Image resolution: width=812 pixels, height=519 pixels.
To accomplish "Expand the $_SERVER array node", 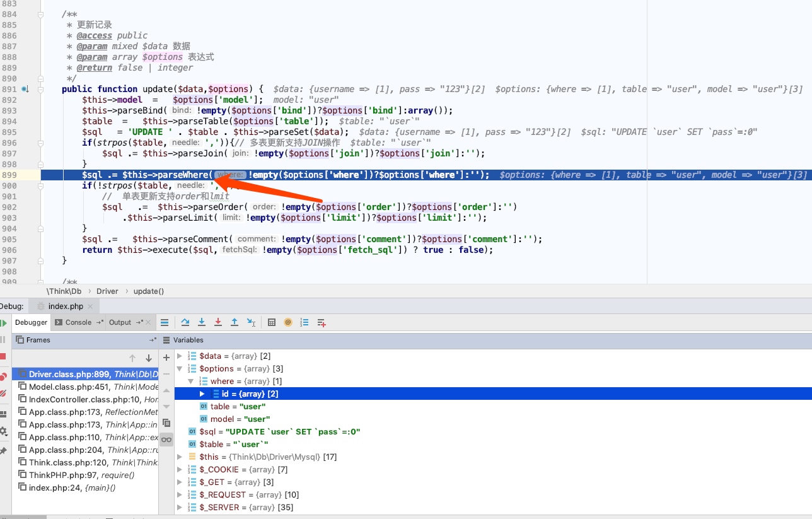I will pos(180,508).
